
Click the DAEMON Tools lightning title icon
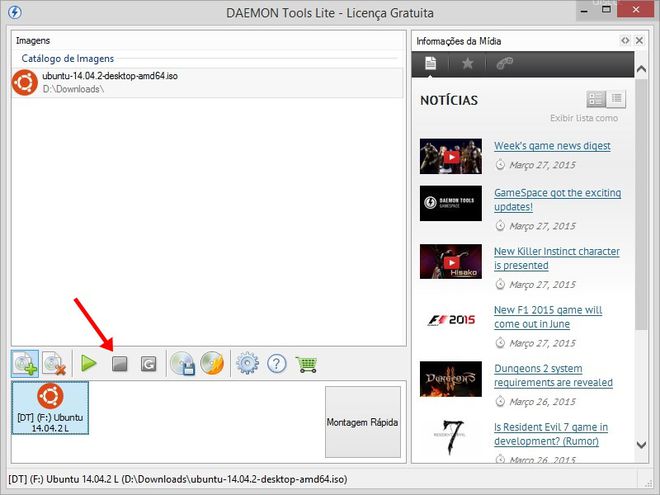pos(15,12)
